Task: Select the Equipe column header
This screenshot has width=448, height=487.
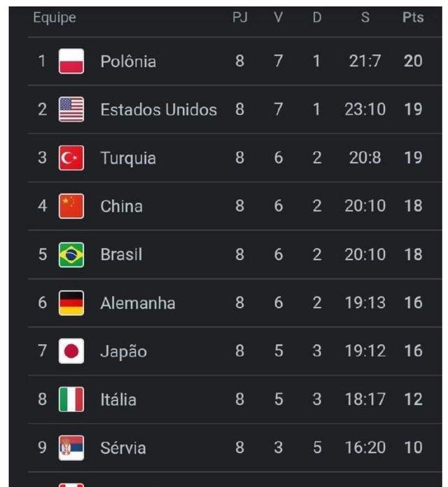Action: click(x=55, y=18)
